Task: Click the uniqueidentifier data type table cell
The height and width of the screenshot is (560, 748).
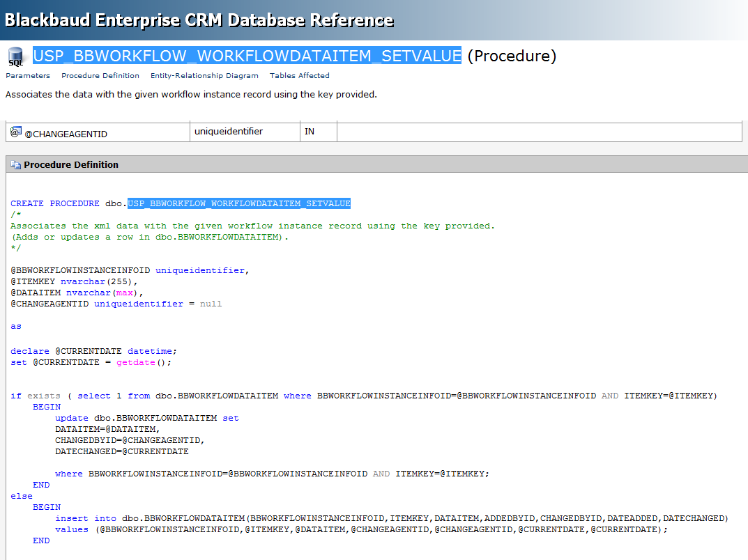Action: pyautogui.click(x=245, y=132)
